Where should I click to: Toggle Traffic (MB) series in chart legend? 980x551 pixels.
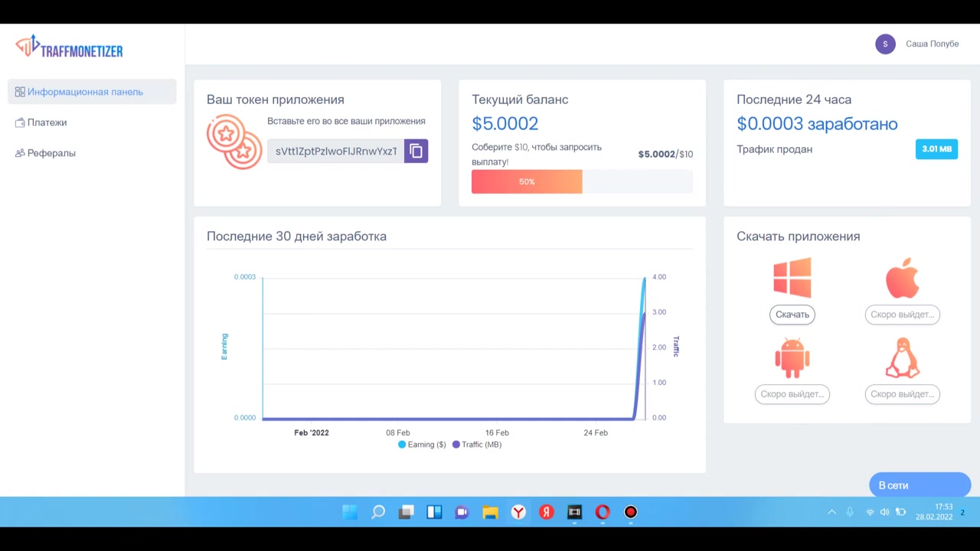click(x=477, y=444)
